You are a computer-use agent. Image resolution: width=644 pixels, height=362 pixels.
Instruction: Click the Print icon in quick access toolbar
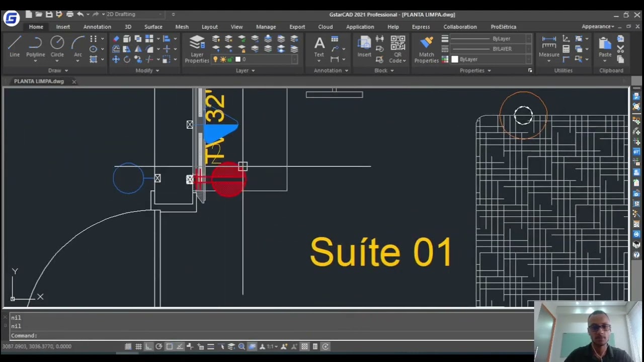click(69, 14)
